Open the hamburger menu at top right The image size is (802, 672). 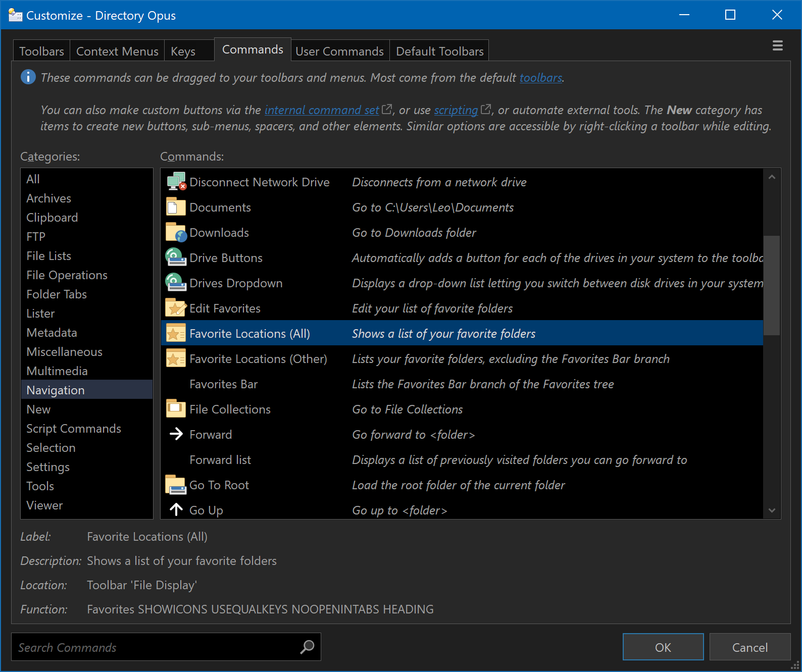(777, 46)
